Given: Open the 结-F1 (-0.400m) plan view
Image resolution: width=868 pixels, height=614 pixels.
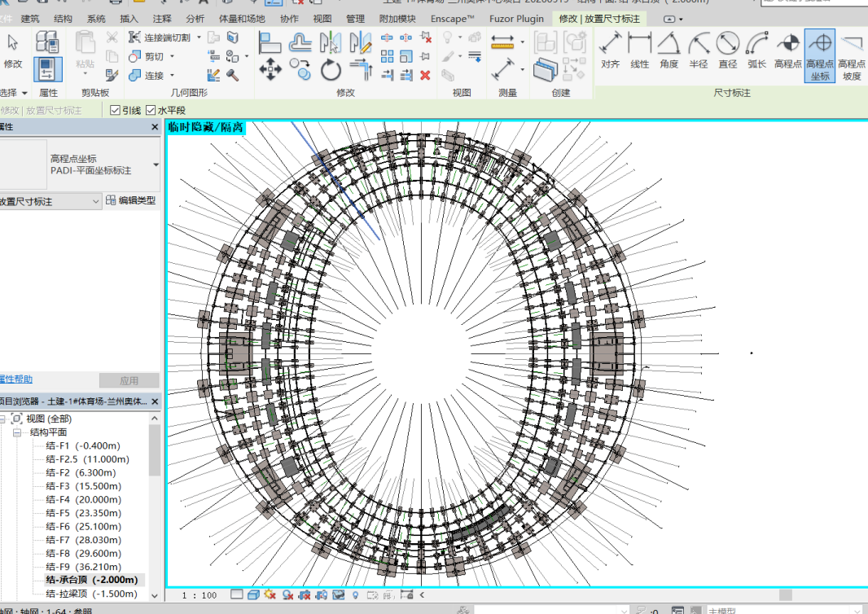Looking at the screenshot, I should [x=83, y=445].
